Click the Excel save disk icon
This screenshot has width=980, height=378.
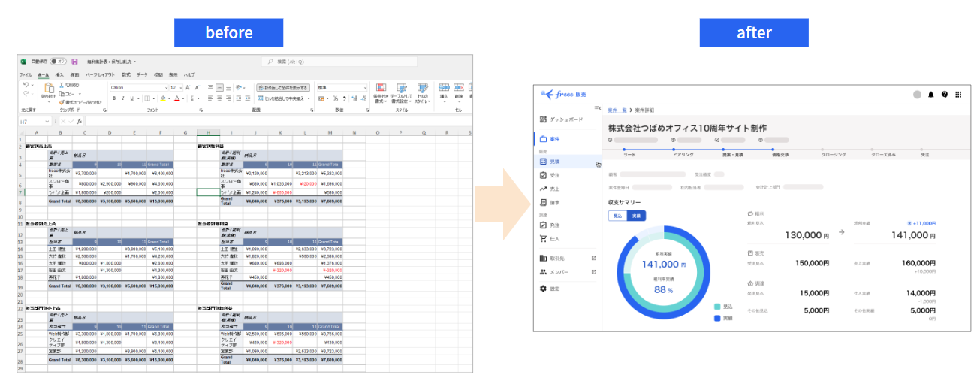click(74, 62)
